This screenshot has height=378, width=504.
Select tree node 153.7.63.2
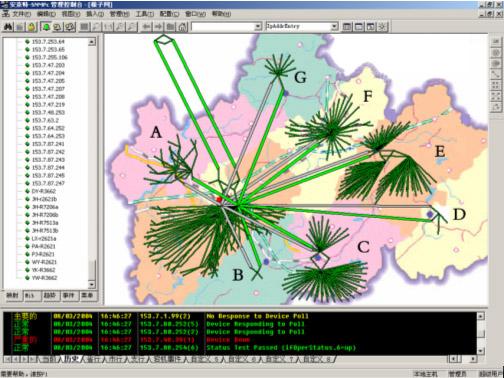pyautogui.click(x=45, y=120)
